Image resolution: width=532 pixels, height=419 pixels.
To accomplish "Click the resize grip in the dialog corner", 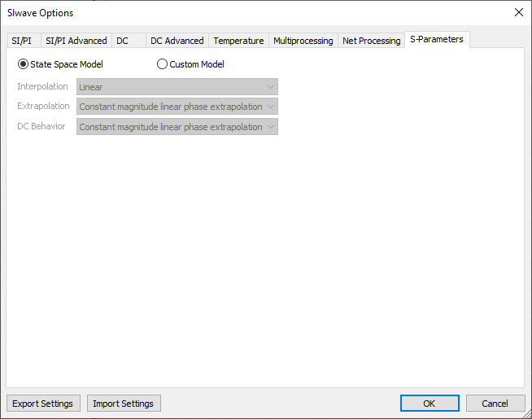I will 527,414.
